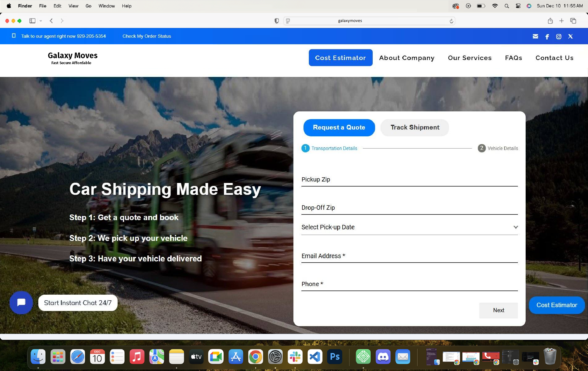Click the Pickup Zip input field
The height and width of the screenshot is (371, 588).
pos(409,180)
